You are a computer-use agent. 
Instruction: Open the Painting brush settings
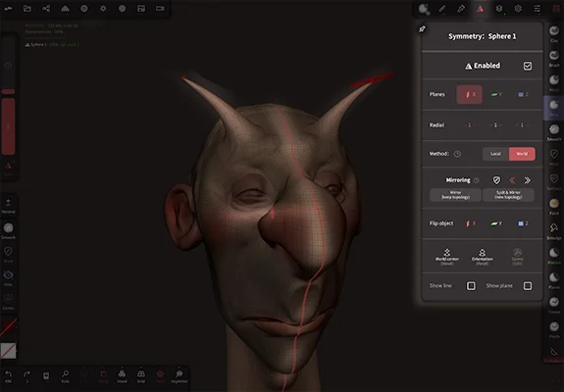pos(461,9)
